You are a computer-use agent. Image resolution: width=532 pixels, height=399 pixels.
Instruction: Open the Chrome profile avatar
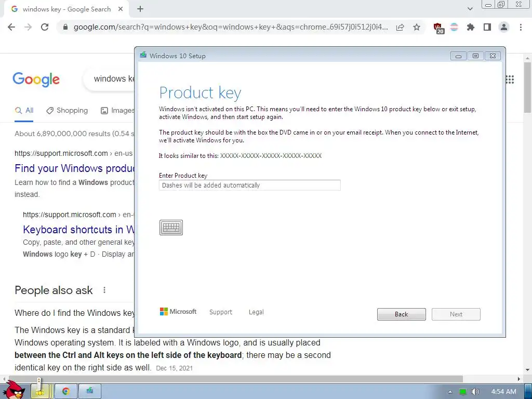coord(504,27)
